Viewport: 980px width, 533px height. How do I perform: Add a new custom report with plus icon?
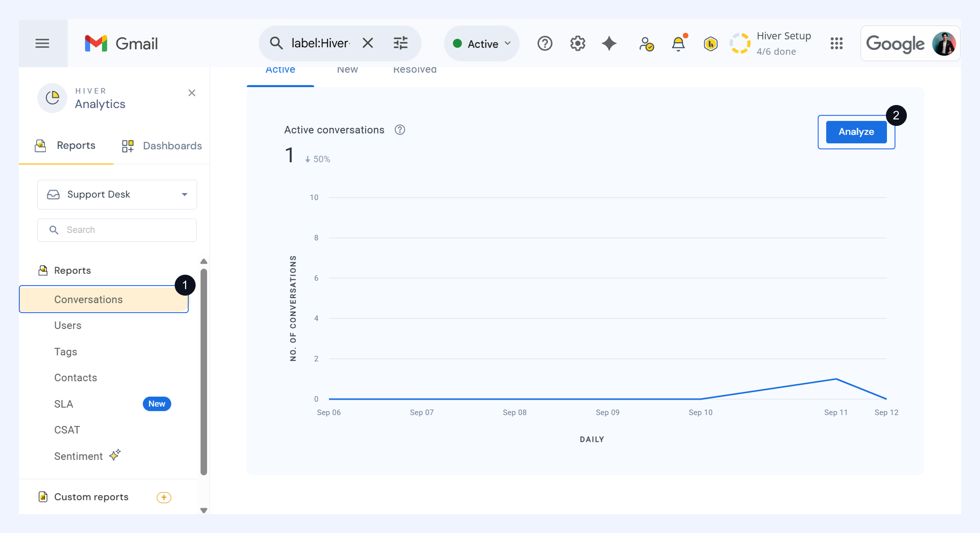tap(164, 497)
